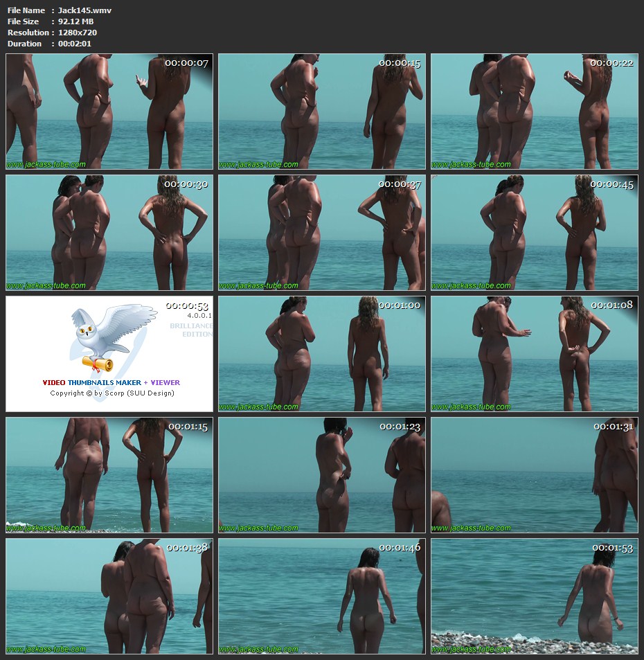Open the frame at timestamp 00:01:00
Screen dimensions: 644x660
pos(321,354)
